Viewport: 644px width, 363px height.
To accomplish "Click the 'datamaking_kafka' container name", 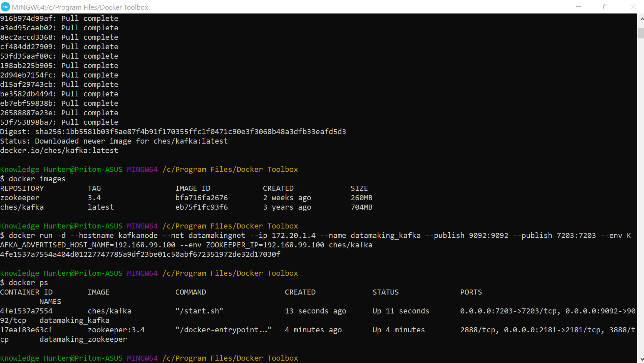I will click(75, 321).
